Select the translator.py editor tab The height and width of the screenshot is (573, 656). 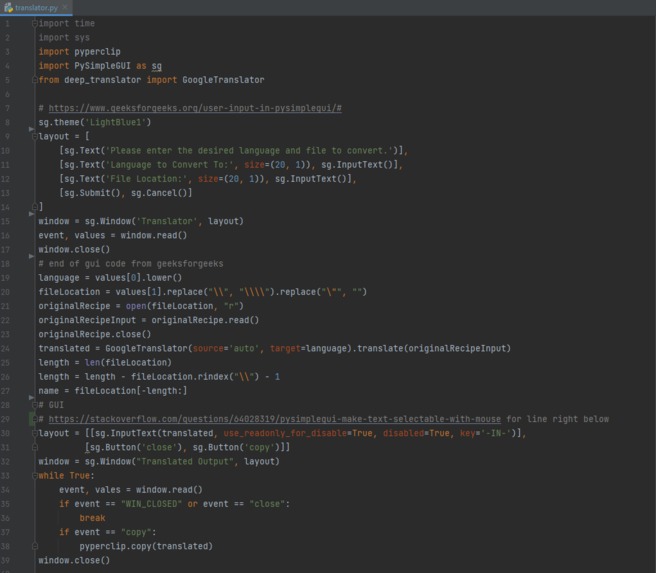click(x=36, y=8)
